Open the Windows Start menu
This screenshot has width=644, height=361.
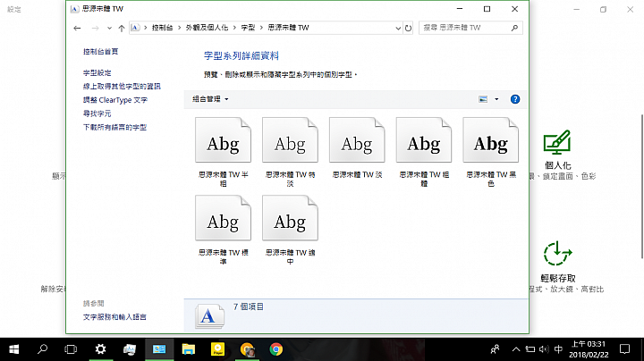tap(14, 349)
